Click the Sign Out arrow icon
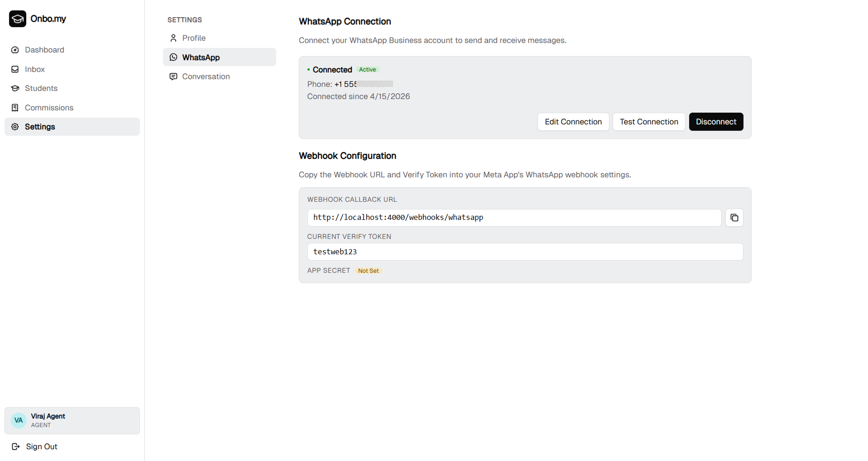Screen dimensions: 868x461 (16, 447)
